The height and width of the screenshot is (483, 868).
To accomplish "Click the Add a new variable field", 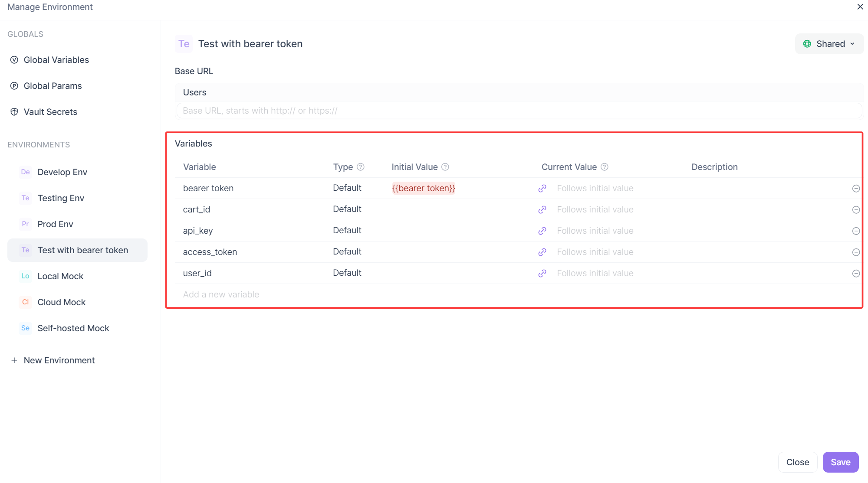I will pos(221,294).
